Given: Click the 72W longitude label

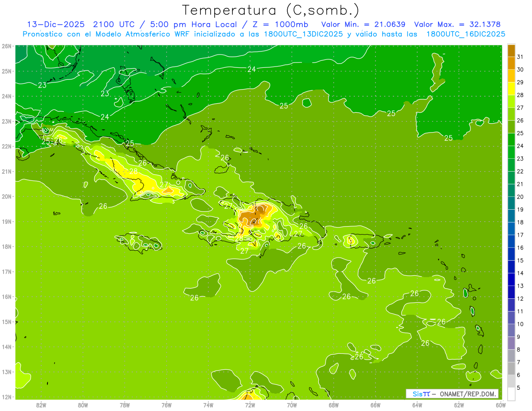Looking at the screenshot, I should 250,404.
